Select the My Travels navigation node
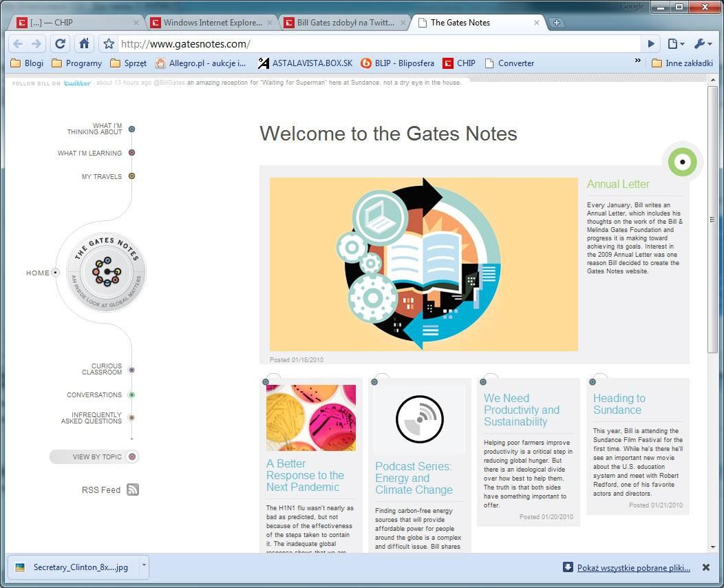This screenshot has width=724, height=588. 131,176
